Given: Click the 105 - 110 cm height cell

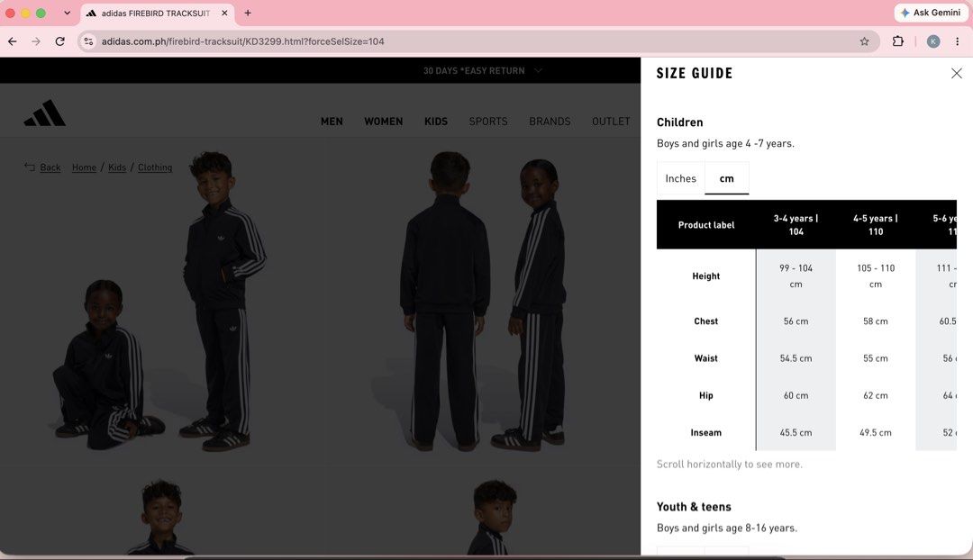Looking at the screenshot, I should pyautogui.click(x=875, y=276).
